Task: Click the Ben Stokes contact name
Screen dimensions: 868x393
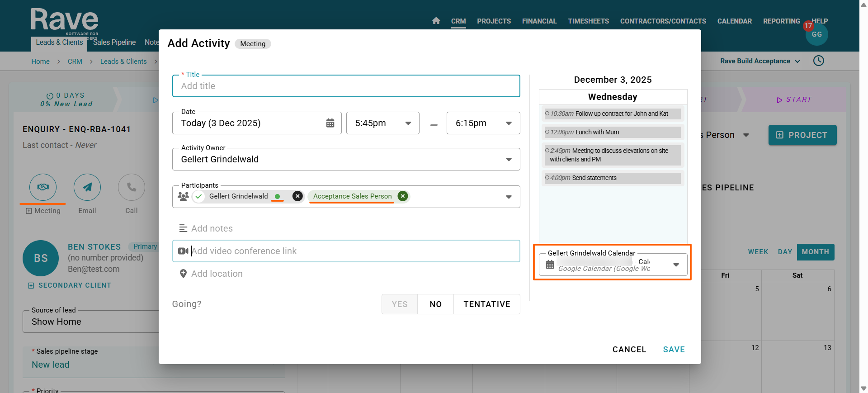Action: coord(94,247)
